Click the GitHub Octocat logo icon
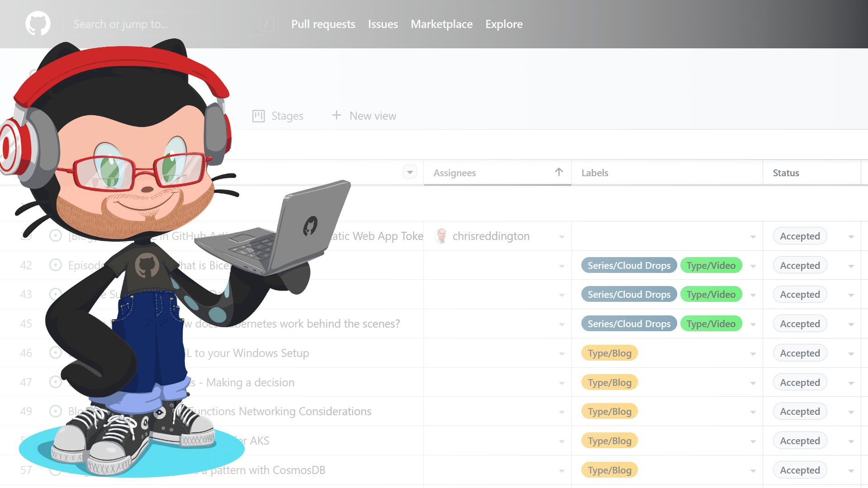 pos(38,24)
